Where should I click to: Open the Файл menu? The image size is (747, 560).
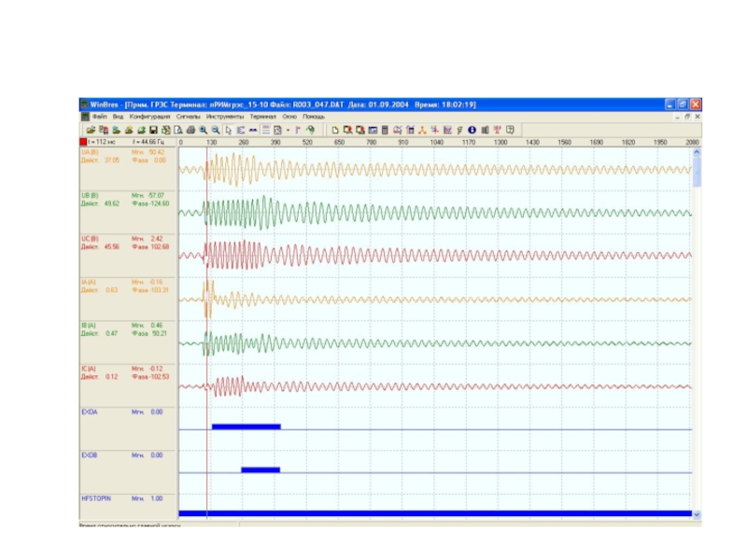99,117
